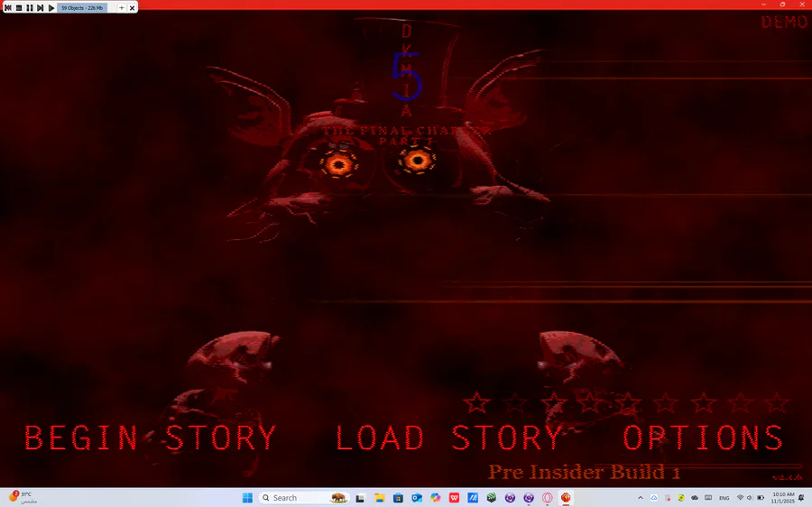Open the notifications bell icon
Image resolution: width=812 pixels, height=507 pixels.
[802, 498]
